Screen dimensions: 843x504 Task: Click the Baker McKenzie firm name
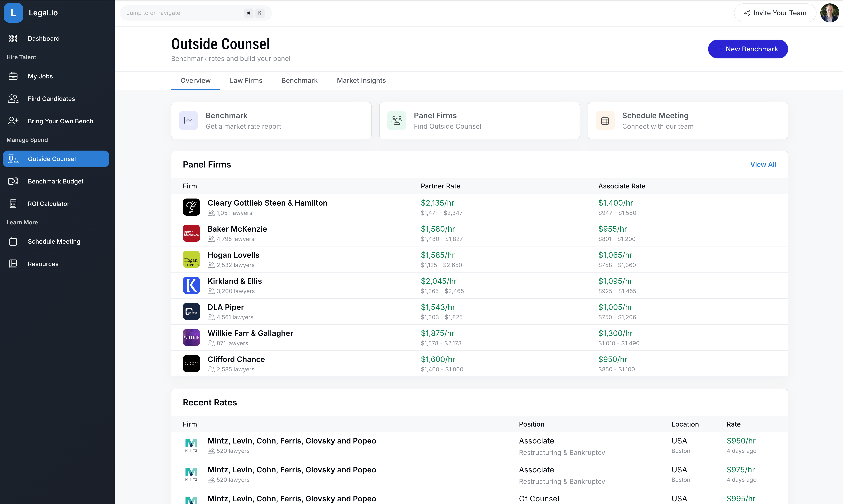237,229
